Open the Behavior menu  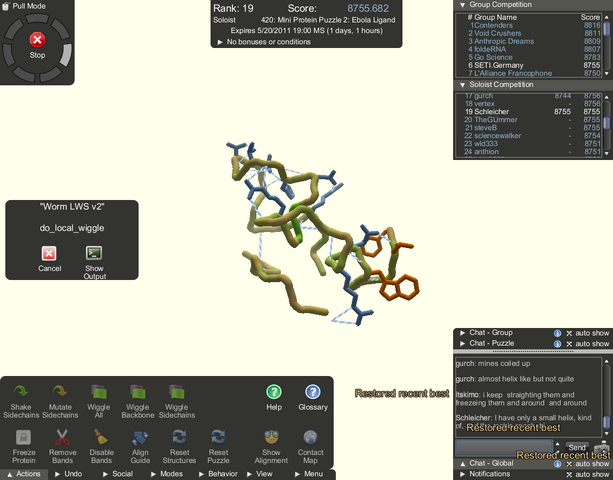click(218, 474)
